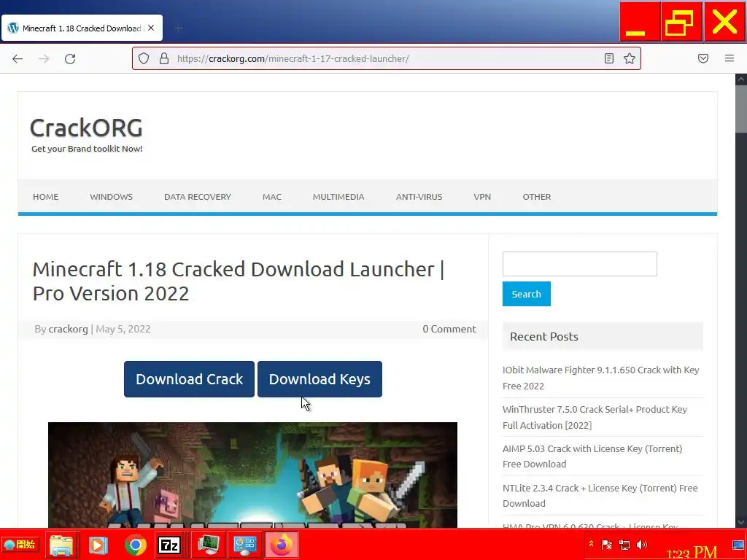Viewport: 747px width, 560px height.
Task: Open 7-Zip from the taskbar
Action: [169, 545]
